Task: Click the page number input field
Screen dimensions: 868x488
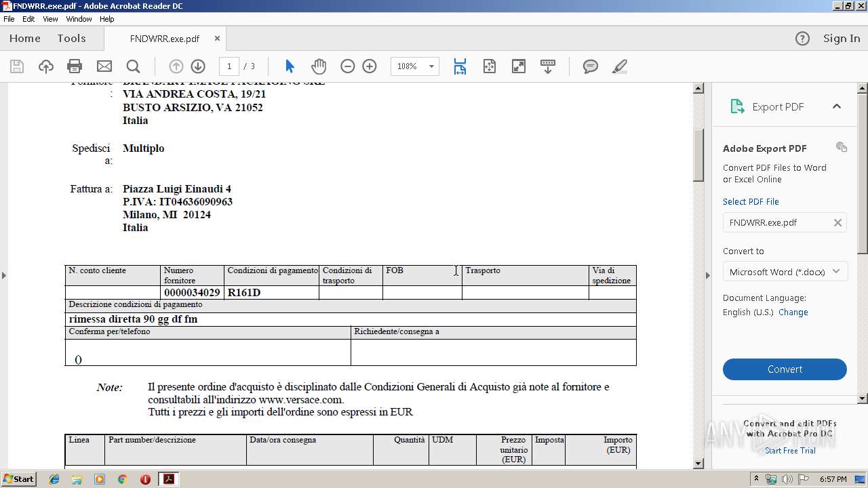Action: click(x=229, y=66)
